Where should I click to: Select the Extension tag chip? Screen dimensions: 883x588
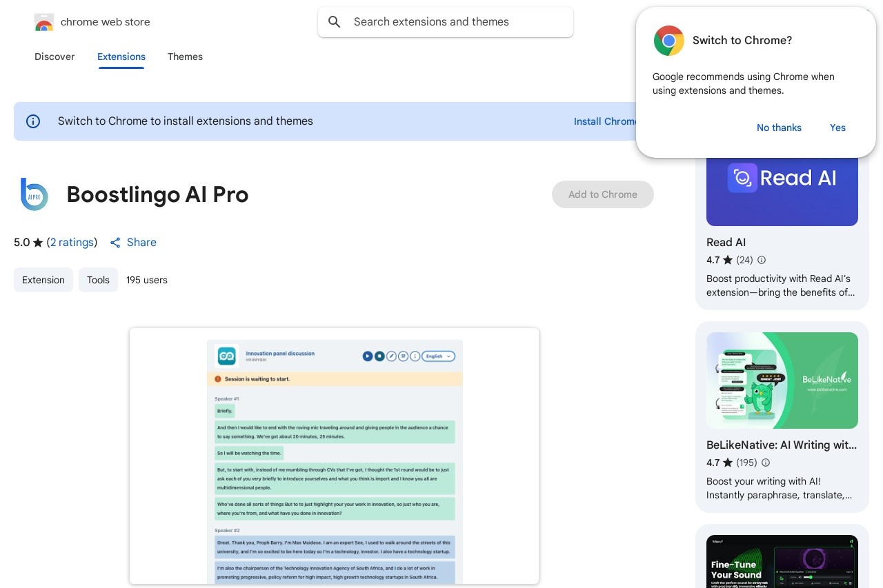(x=43, y=280)
